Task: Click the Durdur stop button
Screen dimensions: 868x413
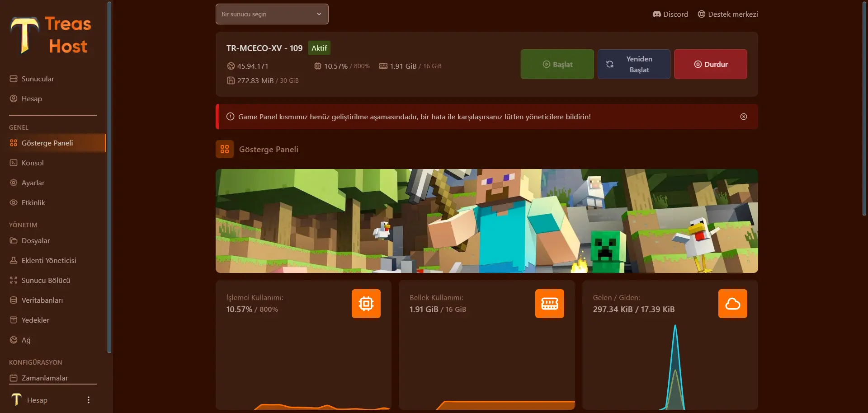Action: [711, 64]
